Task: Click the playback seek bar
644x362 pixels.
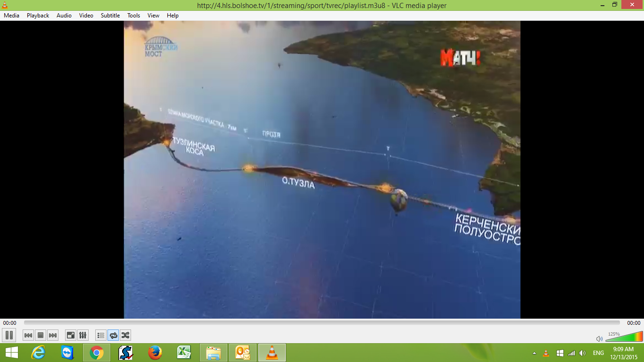Action: (322, 323)
